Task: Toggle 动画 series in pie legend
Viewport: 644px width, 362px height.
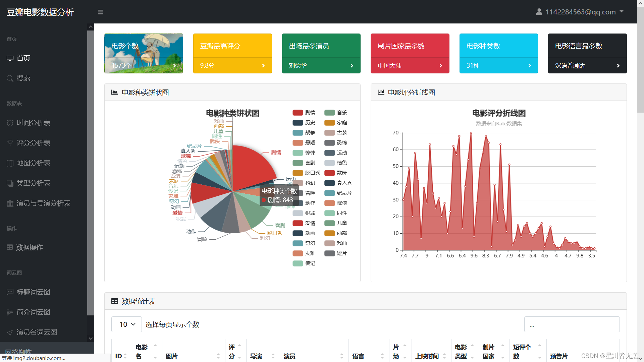Action: click(304, 233)
